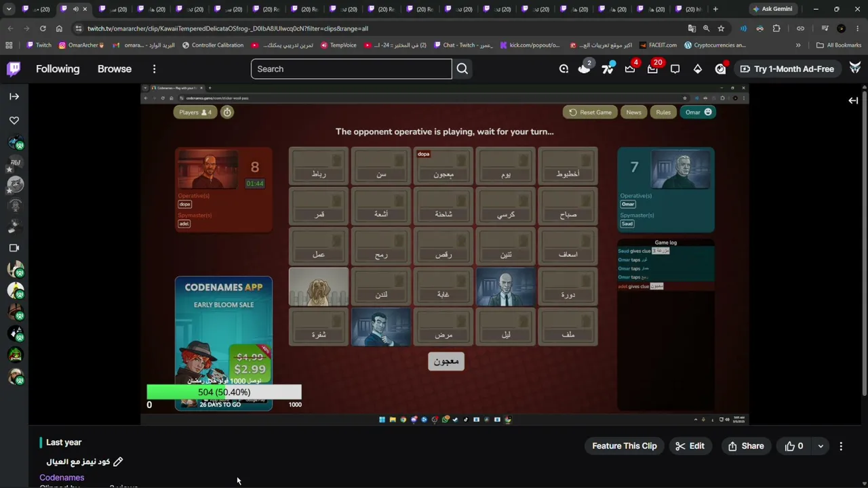Open the Twitch bookmark
868x488 pixels.
[39, 45]
